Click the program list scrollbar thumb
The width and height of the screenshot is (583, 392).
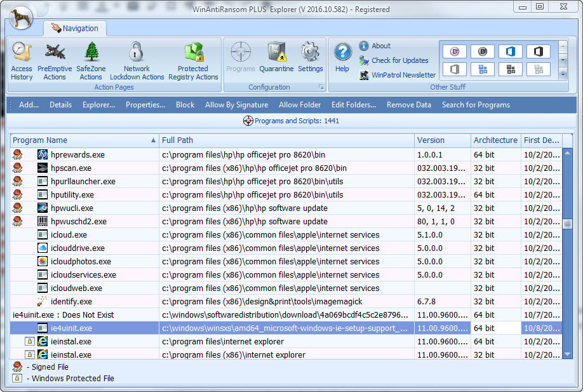[567, 224]
